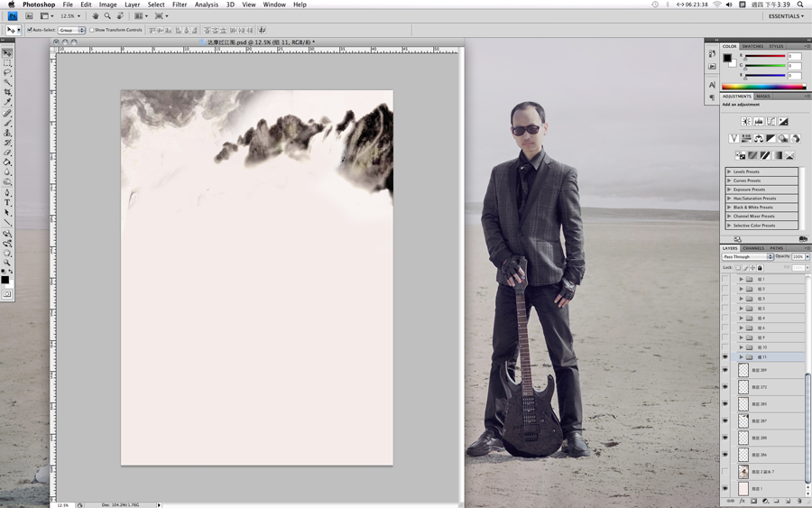Toggle the lock all button in Layers
The height and width of the screenshot is (508, 812).
[760, 268]
